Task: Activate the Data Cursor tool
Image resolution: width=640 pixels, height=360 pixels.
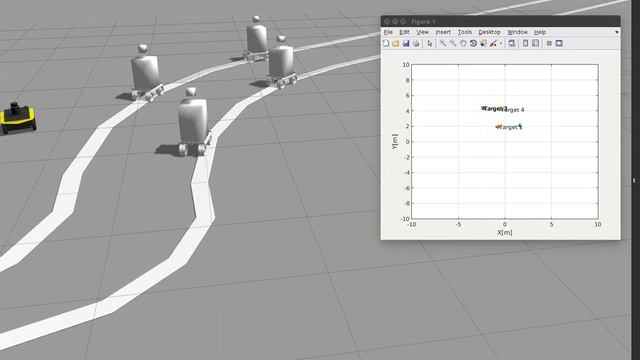Action: tap(484, 43)
